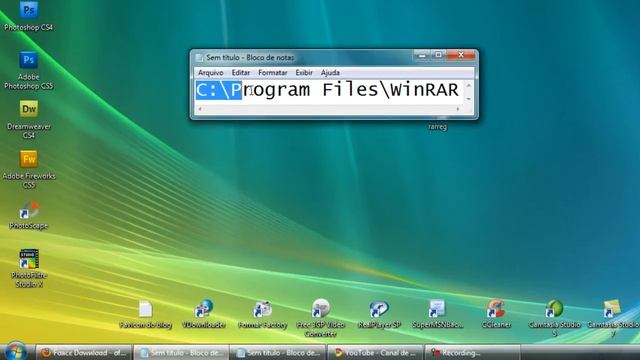The image size is (640, 360).
Task: Launch CCleaner desktop shortcut
Action: point(496,315)
